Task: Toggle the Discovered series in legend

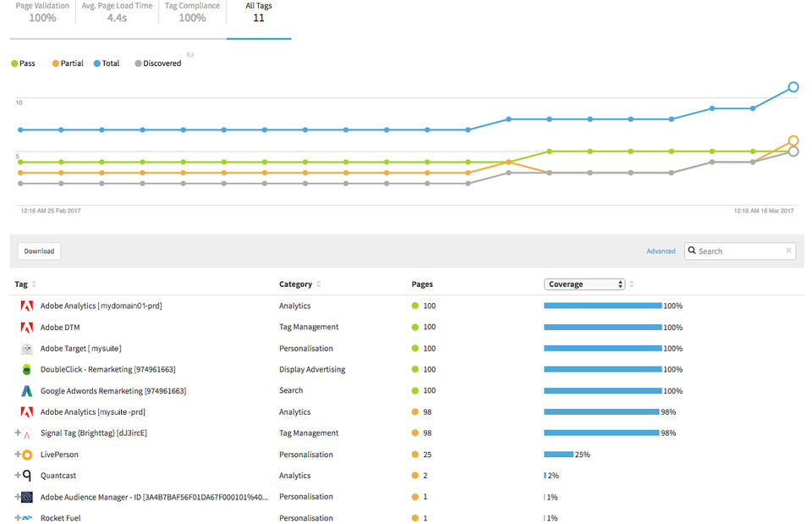Action: tap(158, 63)
